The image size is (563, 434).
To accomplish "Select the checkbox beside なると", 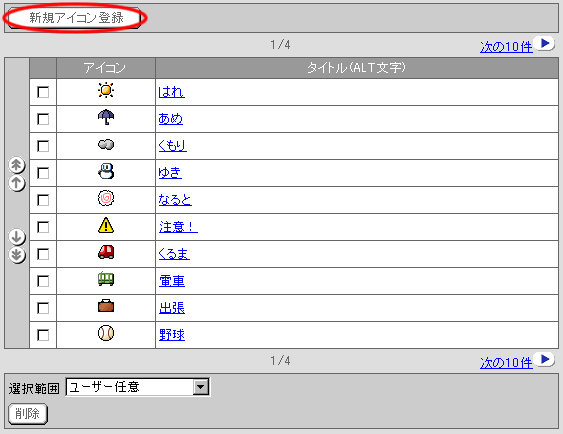I will click(x=43, y=200).
